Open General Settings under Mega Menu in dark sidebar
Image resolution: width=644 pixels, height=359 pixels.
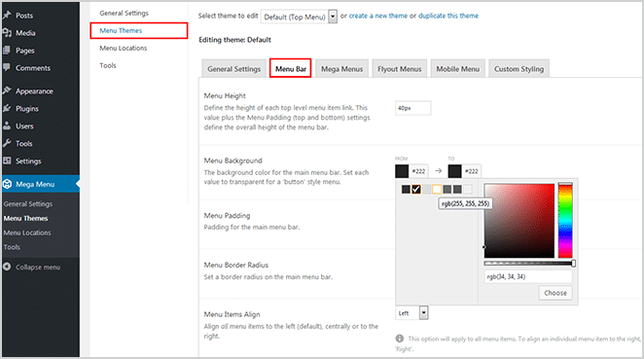coord(28,203)
